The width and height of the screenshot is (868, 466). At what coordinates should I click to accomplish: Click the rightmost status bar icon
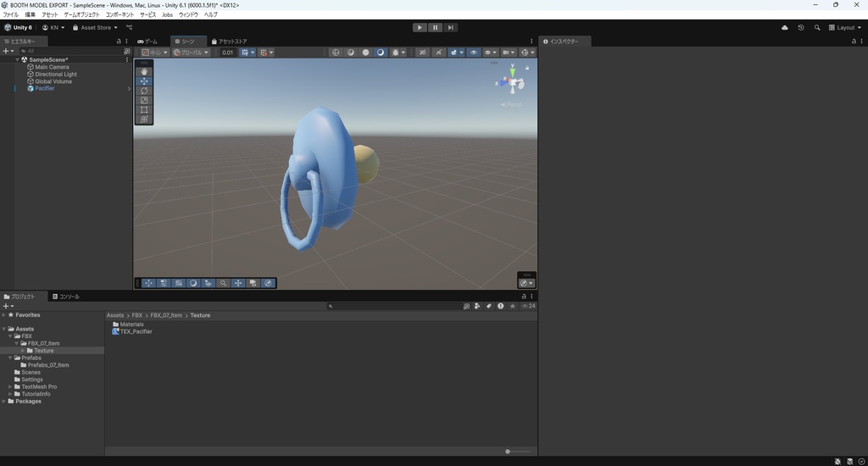tap(861, 461)
